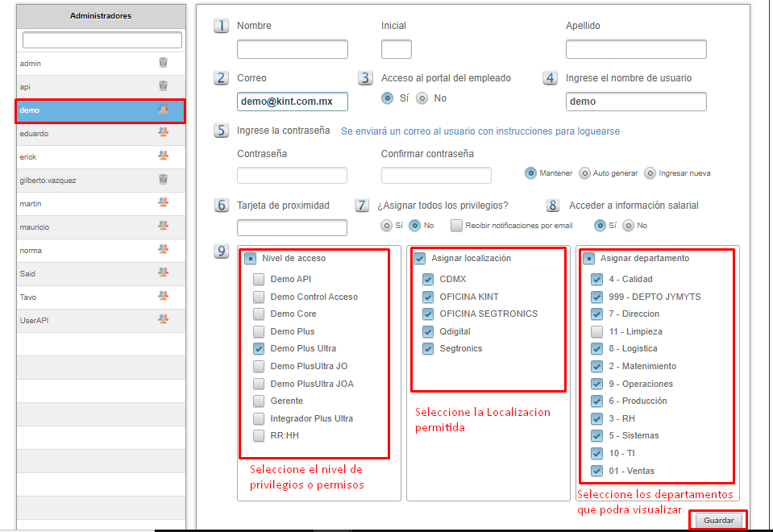Click the trash icon beside api
Screen dimensions: 773x532
click(163, 86)
